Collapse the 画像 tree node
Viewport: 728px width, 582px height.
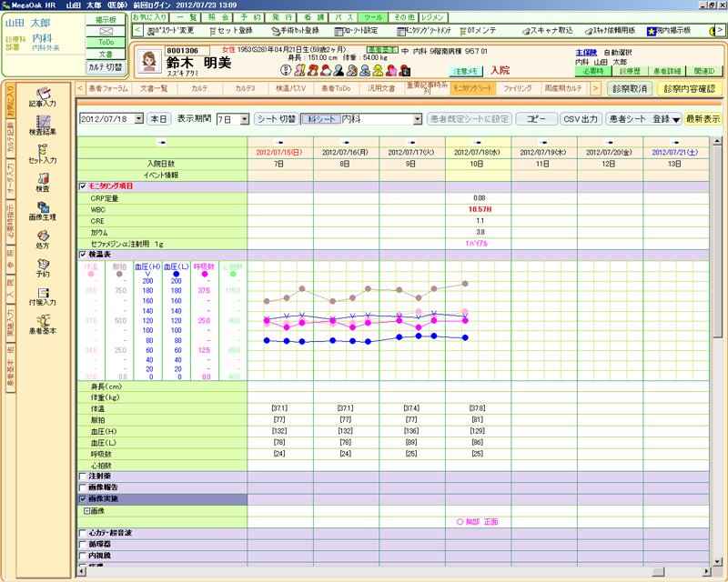(86, 510)
